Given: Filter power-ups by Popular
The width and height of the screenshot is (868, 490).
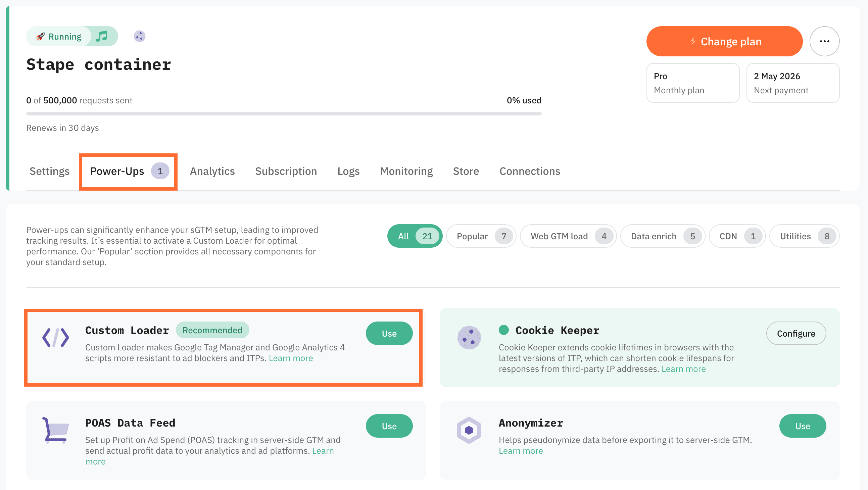Looking at the screenshot, I should coord(481,236).
